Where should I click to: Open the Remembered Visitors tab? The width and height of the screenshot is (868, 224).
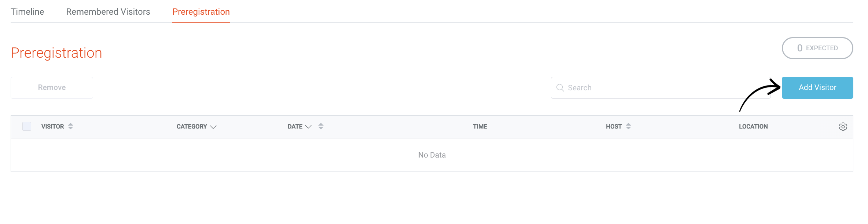pos(108,12)
